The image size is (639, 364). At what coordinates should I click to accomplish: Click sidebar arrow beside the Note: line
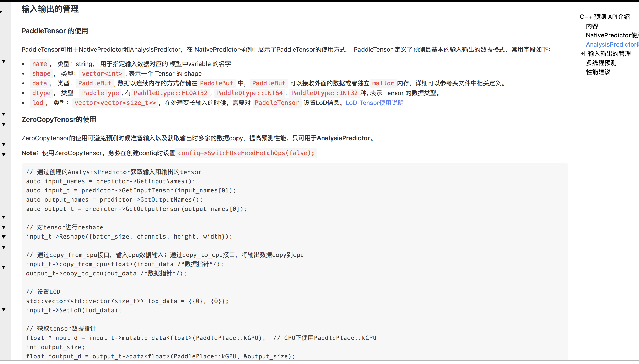pyautogui.click(x=4, y=154)
